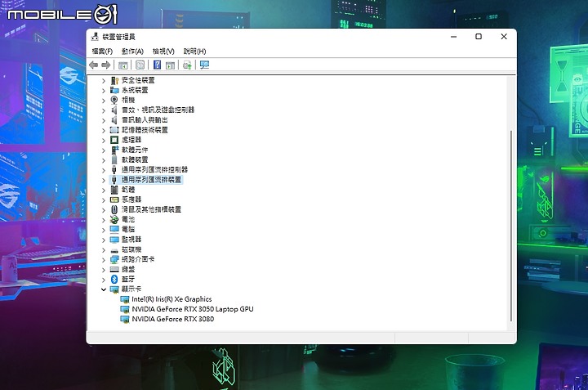
Task: Open the 說明(H) menu
Action: click(x=194, y=52)
